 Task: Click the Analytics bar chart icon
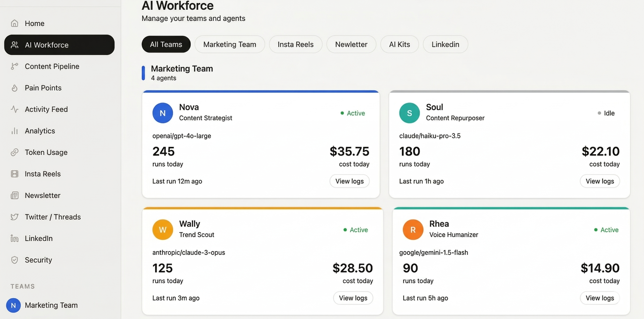tap(14, 131)
